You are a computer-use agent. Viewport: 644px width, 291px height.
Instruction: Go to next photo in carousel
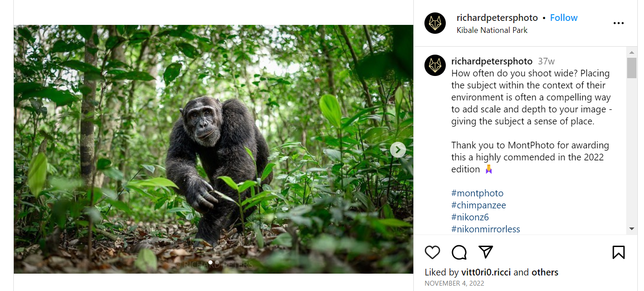tap(398, 150)
